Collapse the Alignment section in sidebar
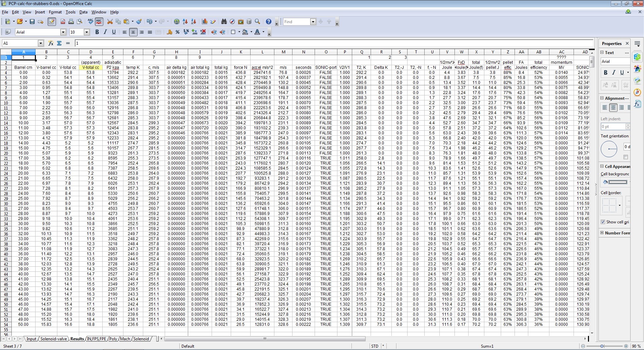Image resolution: width=644 pixels, height=350 pixels. click(602, 98)
